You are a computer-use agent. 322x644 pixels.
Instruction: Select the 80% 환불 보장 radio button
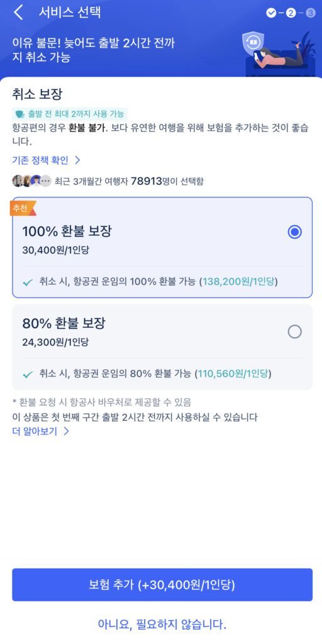pyautogui.click(x=294, y=331)
